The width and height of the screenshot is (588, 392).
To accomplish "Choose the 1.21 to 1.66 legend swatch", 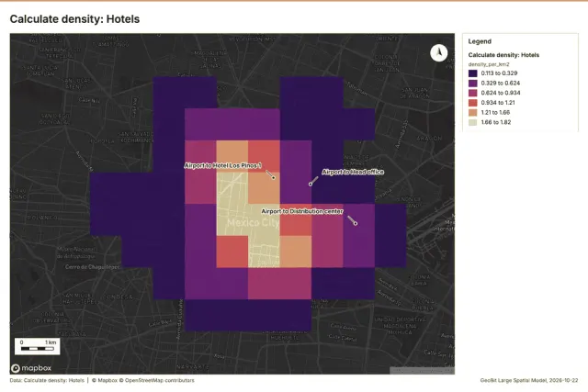I will [x=473, y=112].
